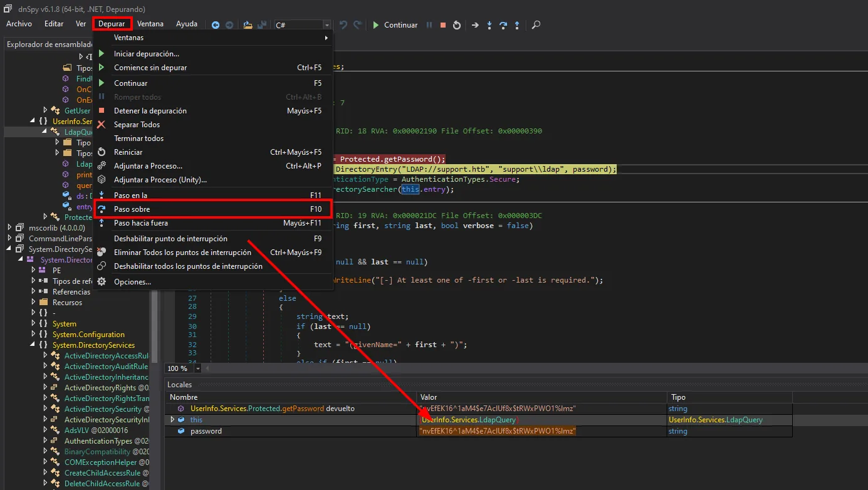The image size is (868, 490).
Task: Select the password value cell in Locales
Action: [542, 431]
